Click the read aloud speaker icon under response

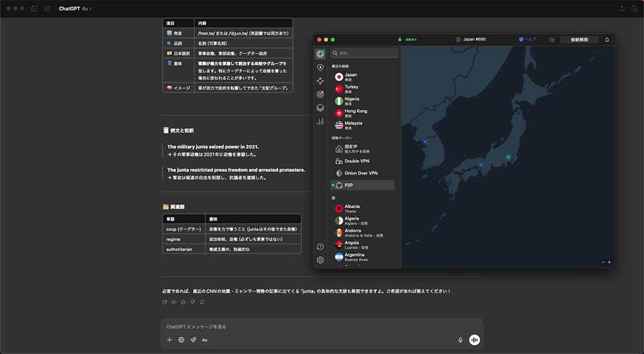pyautogui.click(x=174, y=302)
